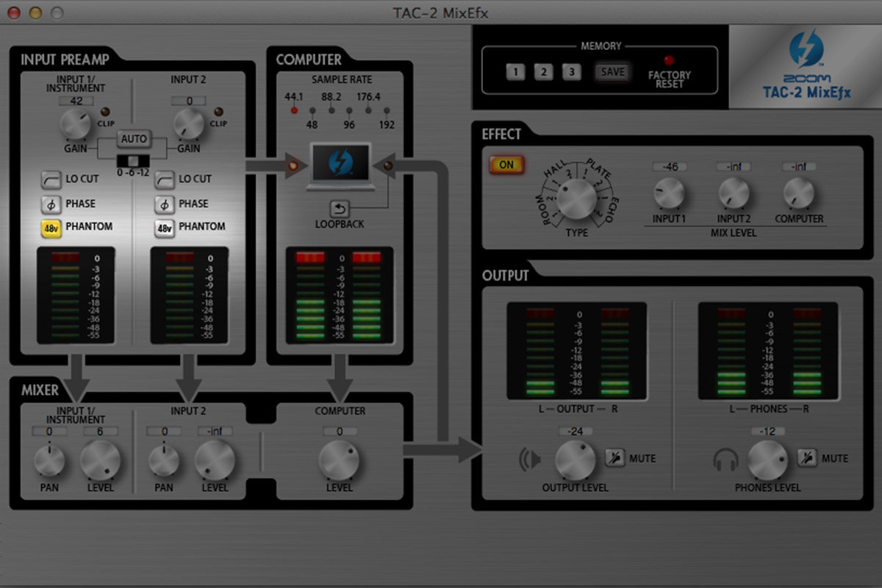Turn off Input 1 48V phantom power
This screenshot has width=882, height=588.
coord(51,228)
